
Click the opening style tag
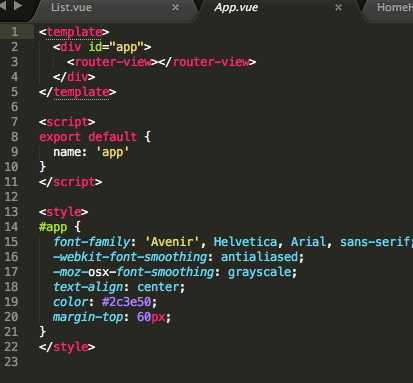(63, 212)
